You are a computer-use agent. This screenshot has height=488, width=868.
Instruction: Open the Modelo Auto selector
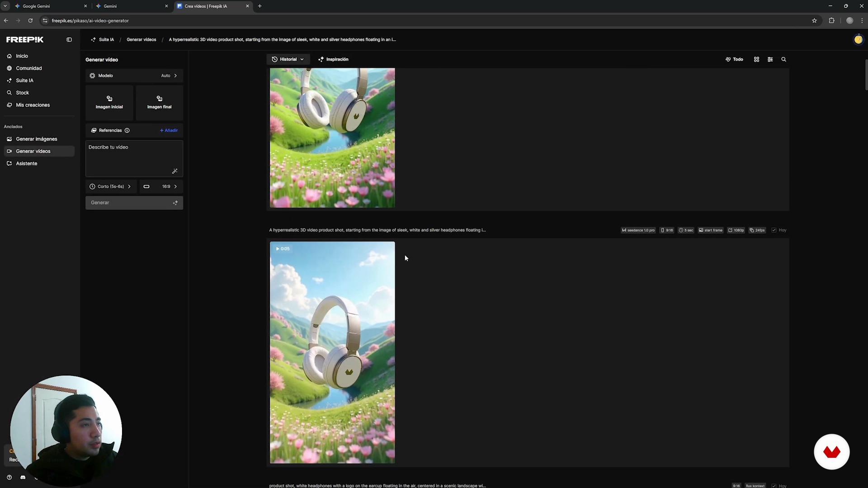click(134, 75)
